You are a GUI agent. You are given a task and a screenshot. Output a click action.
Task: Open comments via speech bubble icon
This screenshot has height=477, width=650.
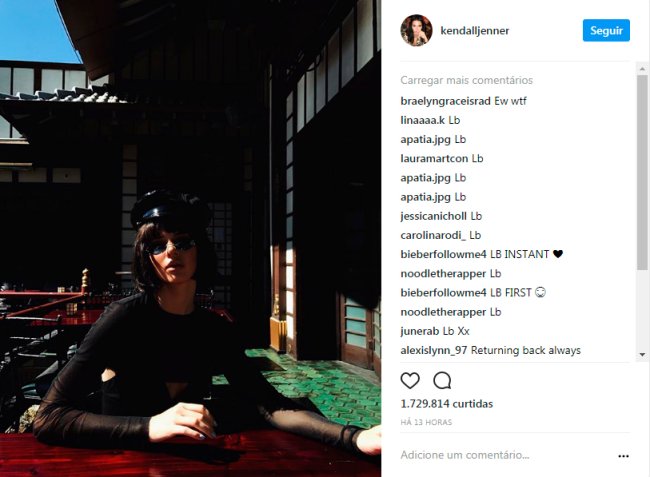[x=442, y=380]
